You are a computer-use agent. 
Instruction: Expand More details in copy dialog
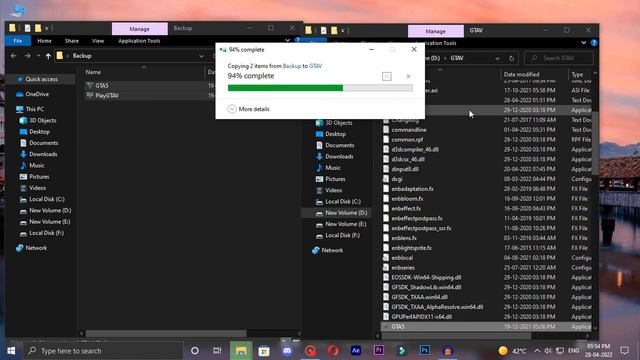249,109
